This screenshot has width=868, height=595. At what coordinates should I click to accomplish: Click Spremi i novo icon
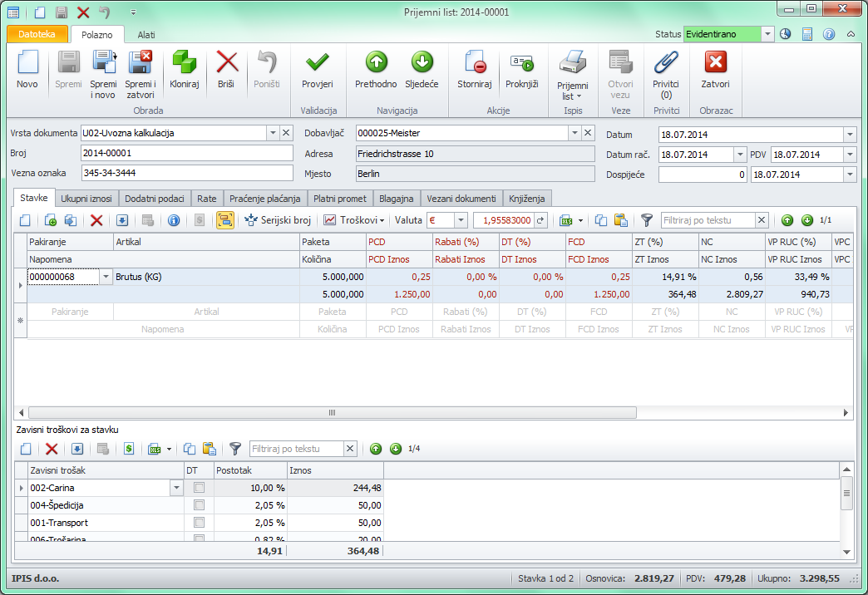pos(104,62)
